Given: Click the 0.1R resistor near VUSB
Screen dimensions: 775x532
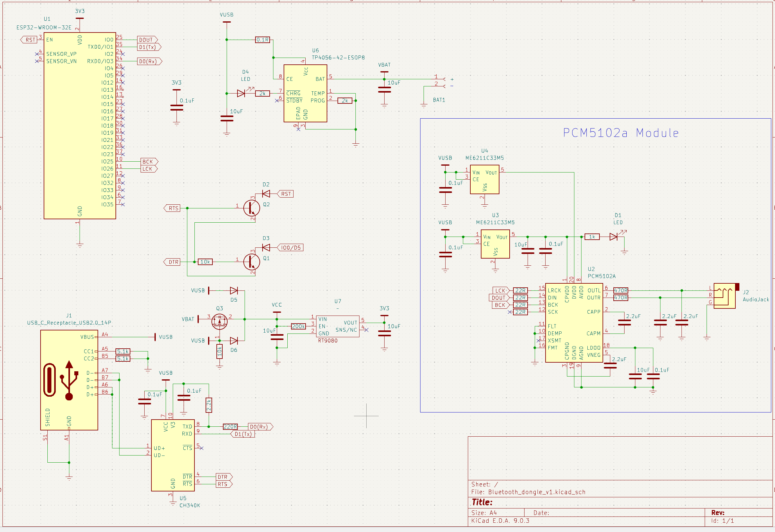Looking at the screenshot, I should [x=262, y=39].
